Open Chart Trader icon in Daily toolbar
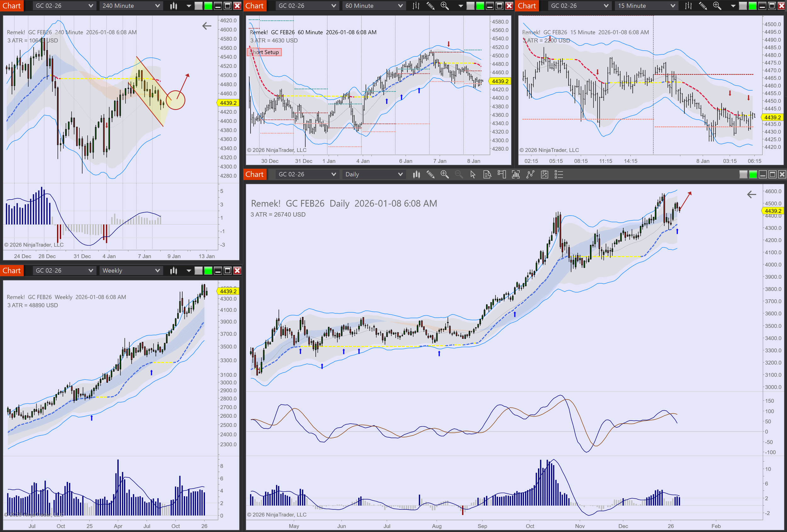787x532 pixels. click(501, 174)
